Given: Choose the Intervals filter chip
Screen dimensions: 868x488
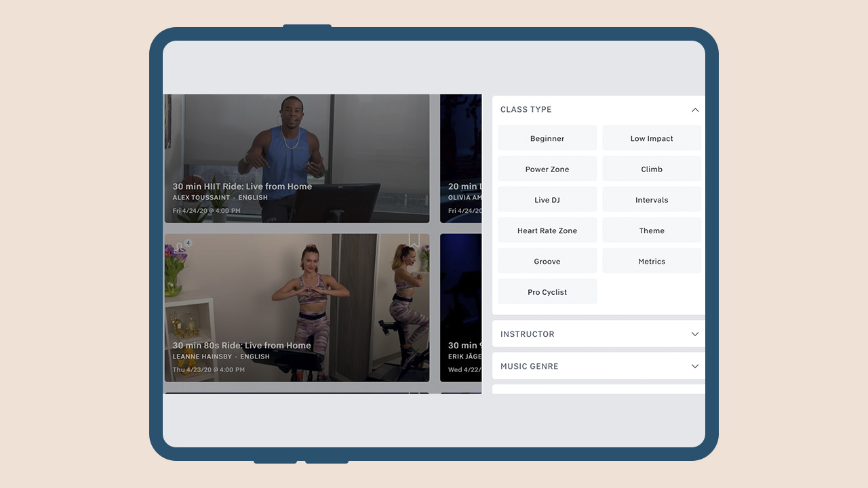Looking at the screenshot, I should click(x=652, y=200).
